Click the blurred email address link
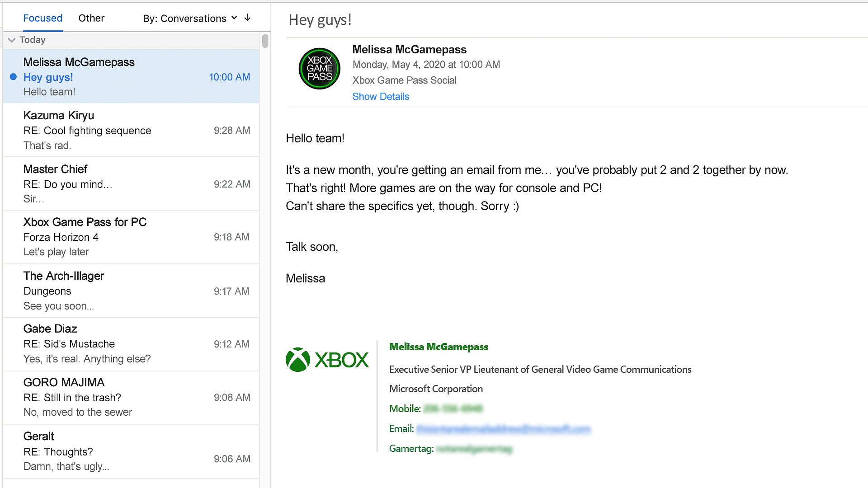868x488 pixels. pyautogui.click(x=503, y=428)
